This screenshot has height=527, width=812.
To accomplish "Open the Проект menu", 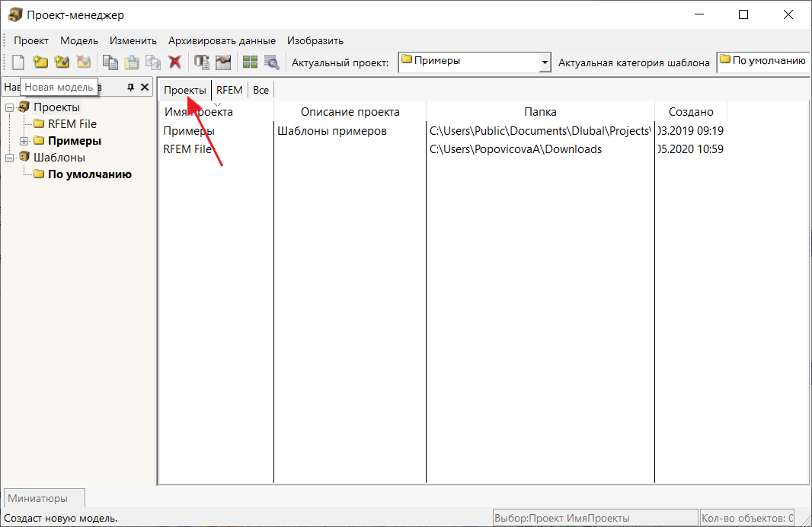I will tap(31, 40).
